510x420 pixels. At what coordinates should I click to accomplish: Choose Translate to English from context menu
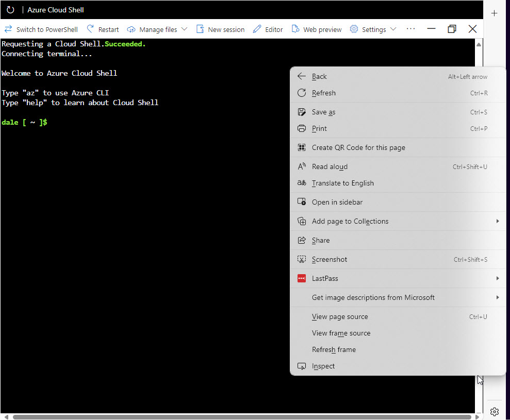[x=398, y=183]
